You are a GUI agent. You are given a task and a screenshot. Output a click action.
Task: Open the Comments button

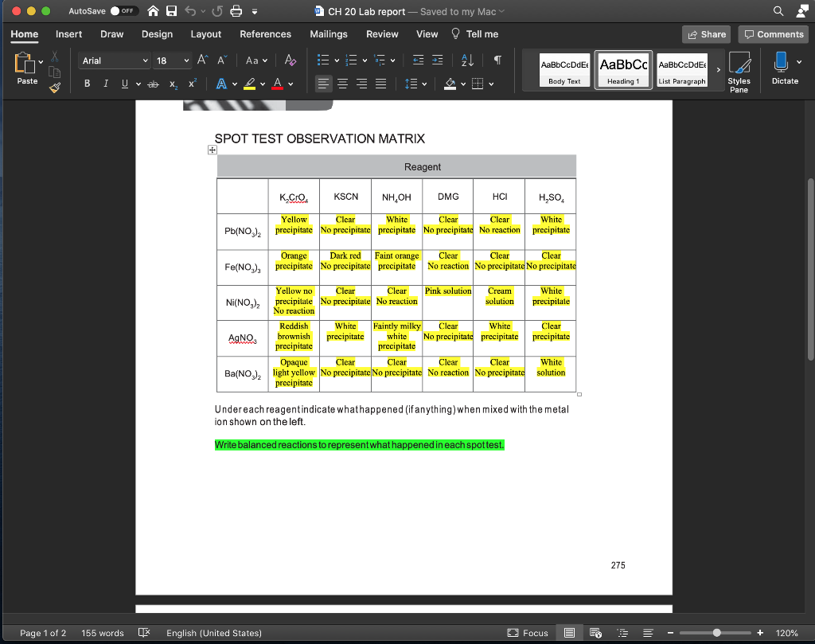pyautogui.click(x=774, y=34)
